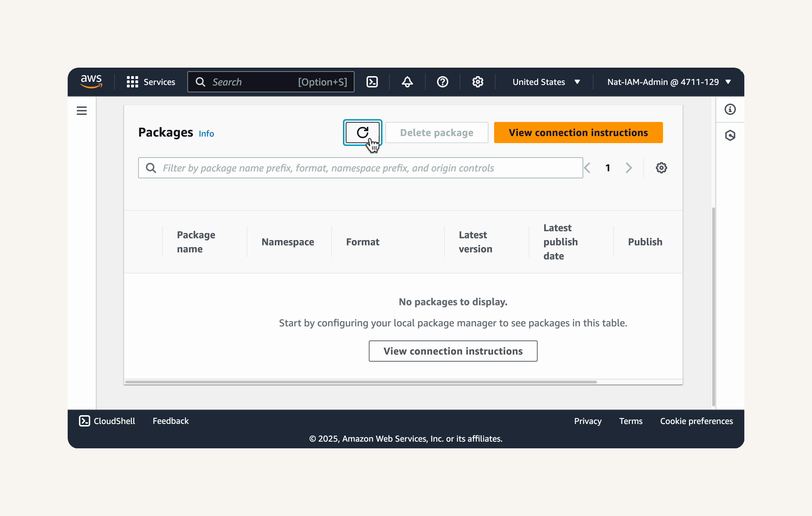
Task: Expand the United States region dropdown
Action: pyautogui.click(x=546, y=82)
